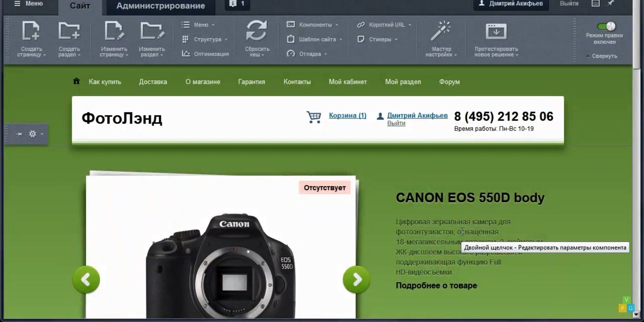Expand the gear dropdown arrow on left panel
Screen dimensions: 644x322
[x=42, y=134]
